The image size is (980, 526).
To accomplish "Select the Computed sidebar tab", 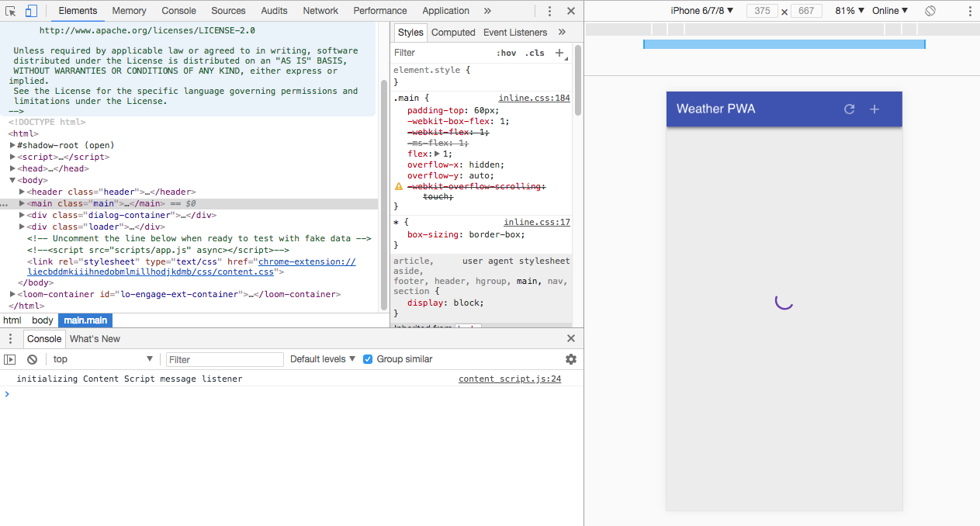I will (x=453, y=33).
